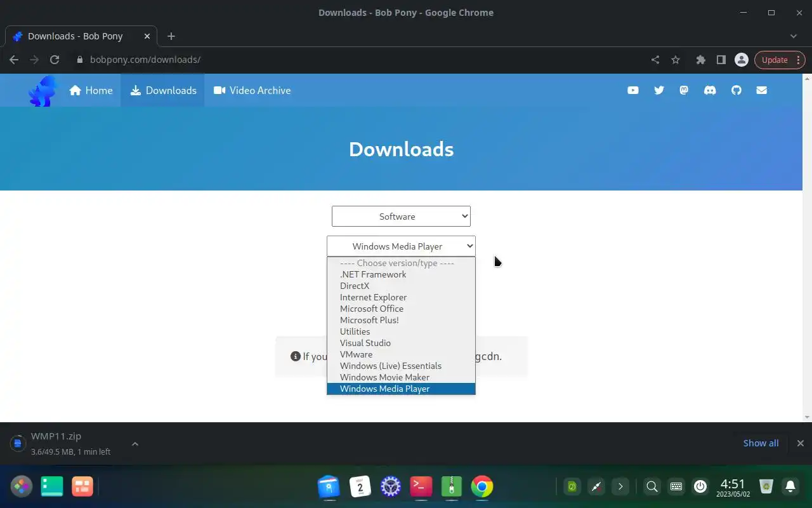Reload the page with the refresh icon

[x=55, y=60]
